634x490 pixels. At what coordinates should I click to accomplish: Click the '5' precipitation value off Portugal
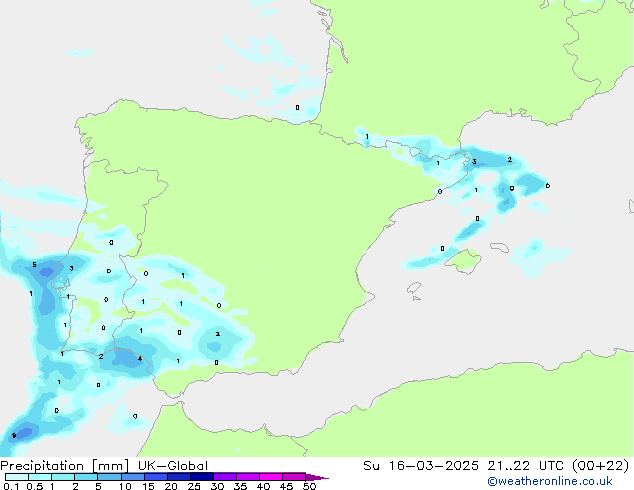coord(34,265)
